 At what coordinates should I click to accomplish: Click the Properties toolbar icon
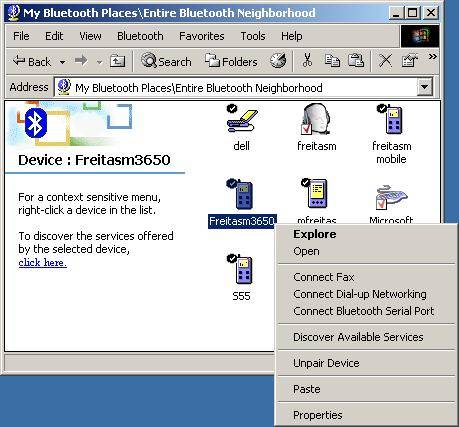coord(410,61)
